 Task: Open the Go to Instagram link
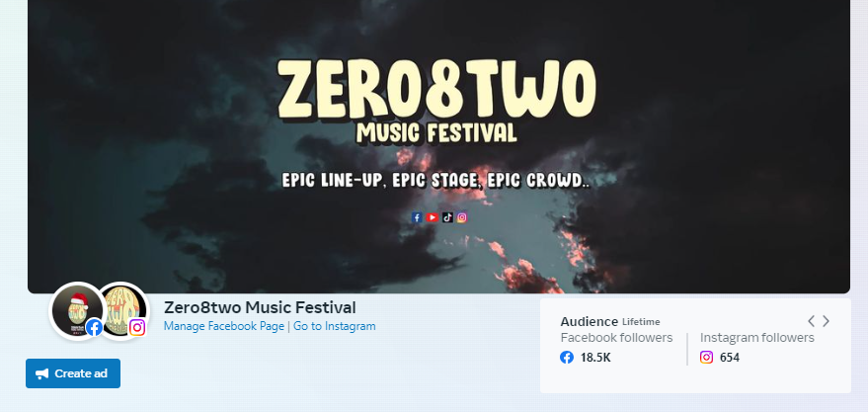(x=335, y=326)
